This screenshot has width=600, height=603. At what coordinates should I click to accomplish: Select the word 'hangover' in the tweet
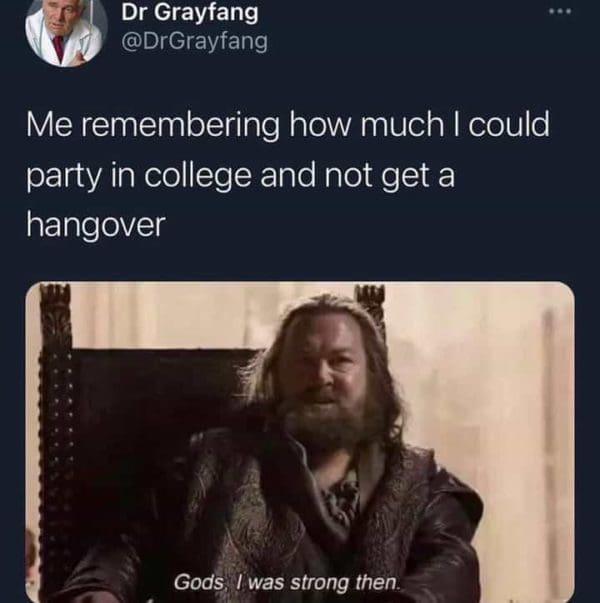(96, 225)
